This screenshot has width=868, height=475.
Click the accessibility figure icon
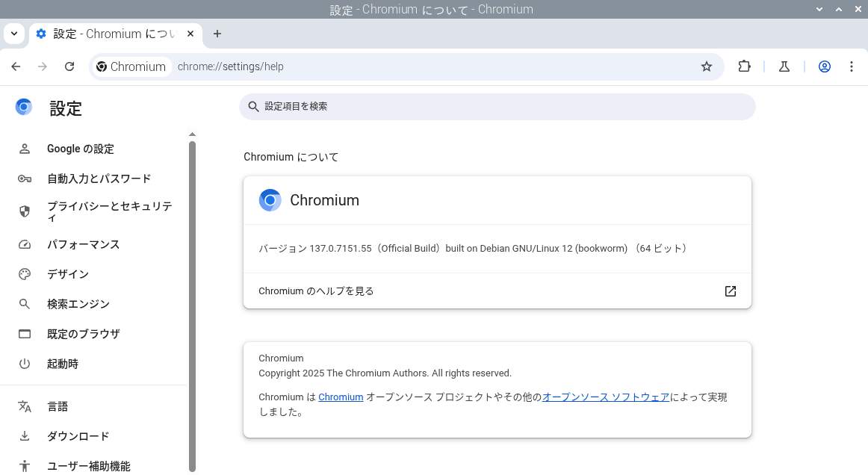pos(25,466)
